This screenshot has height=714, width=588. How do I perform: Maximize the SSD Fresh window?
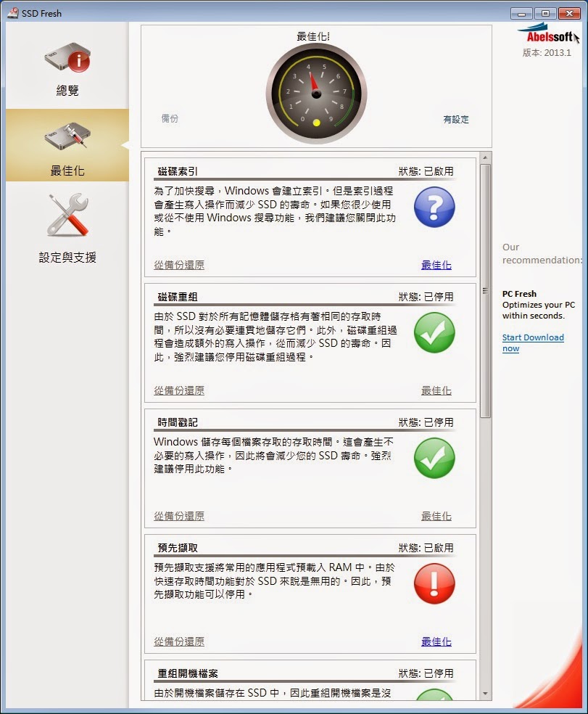tap(545, 14)
